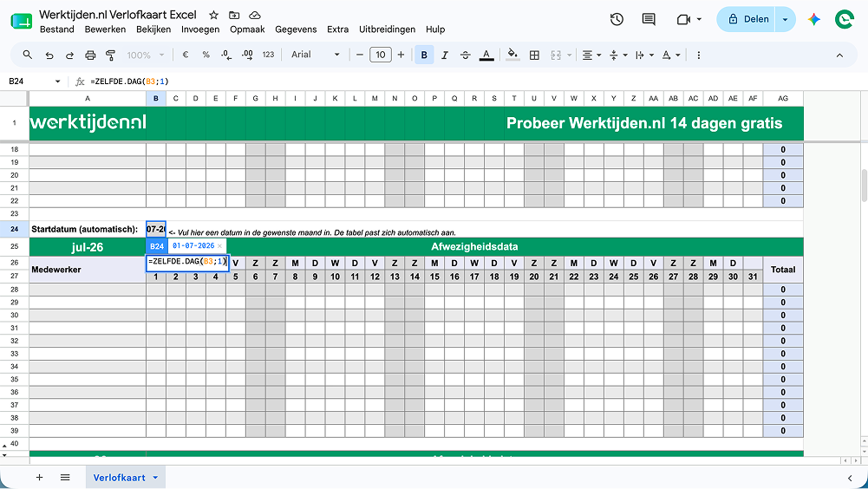Increase decimal places
868x489 pixels.
click(x=247, y=55)
